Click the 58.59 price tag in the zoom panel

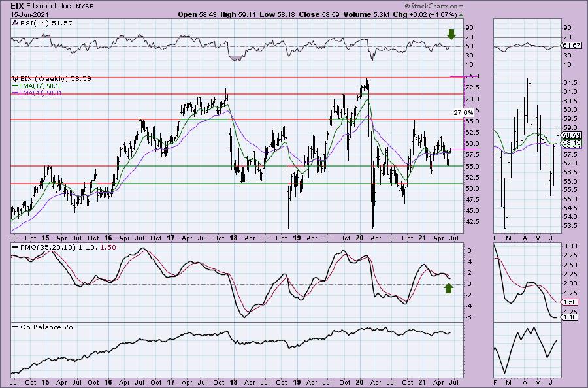pyautogui.click(x=572, y=135)
